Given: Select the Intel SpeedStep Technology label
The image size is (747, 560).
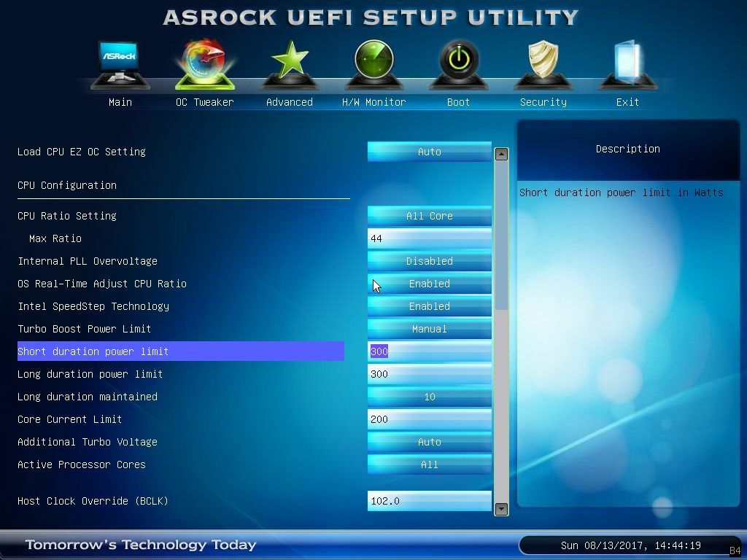Looking at the screenshot, I should (93, 306).
